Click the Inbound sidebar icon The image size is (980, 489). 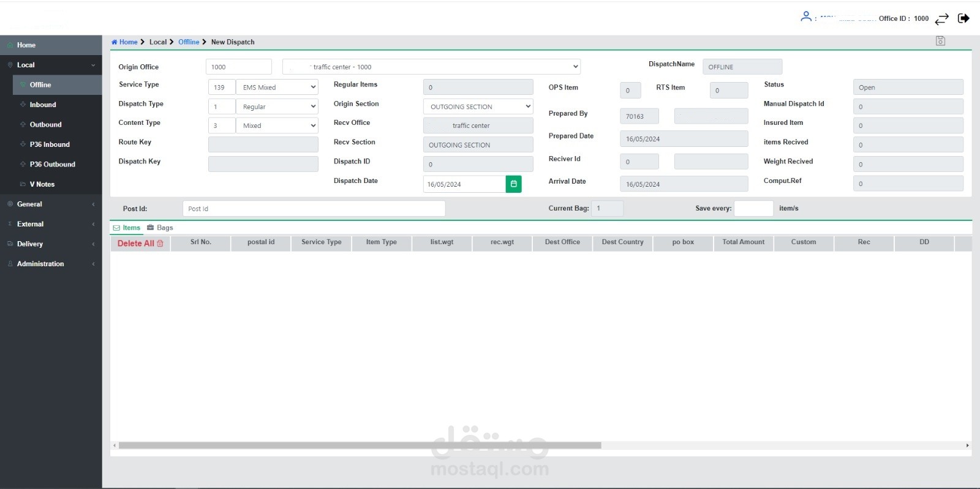click(x=23, y=105)
